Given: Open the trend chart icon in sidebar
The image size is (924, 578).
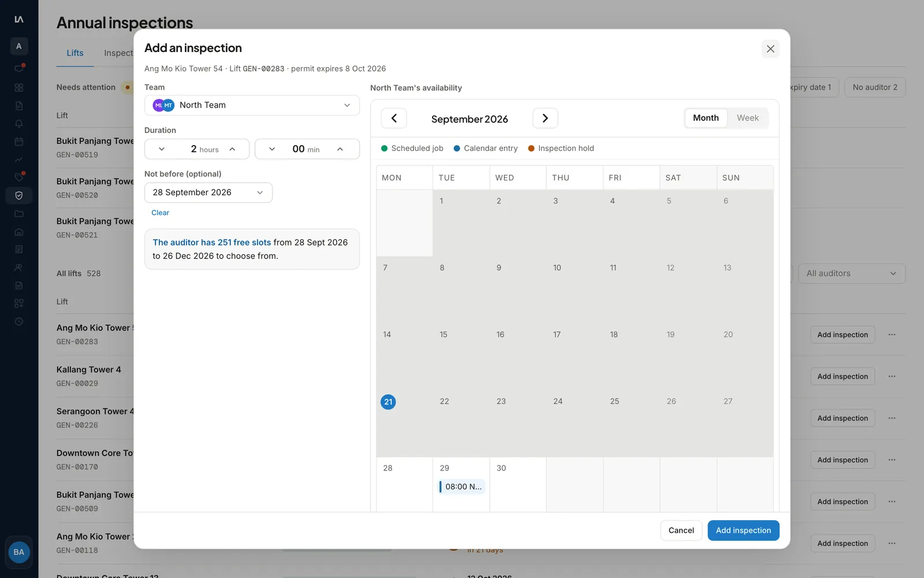Looking at the screenshot, I should 18,160.
